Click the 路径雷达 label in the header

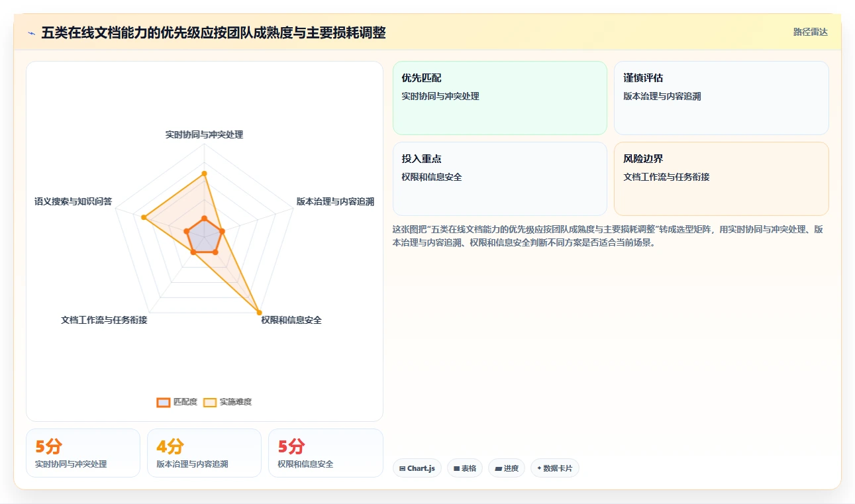tap(811, 32)
